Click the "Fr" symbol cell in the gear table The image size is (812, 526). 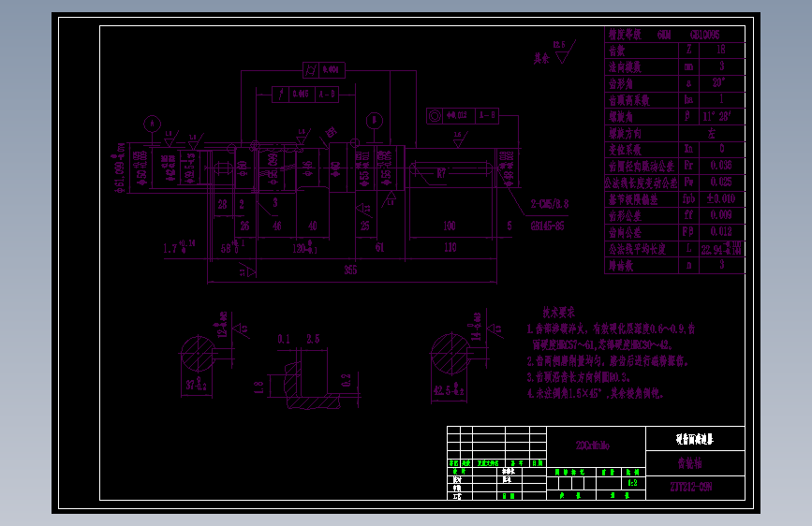[688, 165]
